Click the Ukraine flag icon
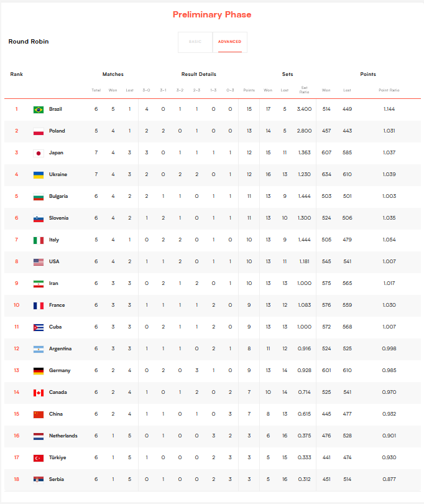Viewport: 424px width, 504px height. (x=38, y=175)
